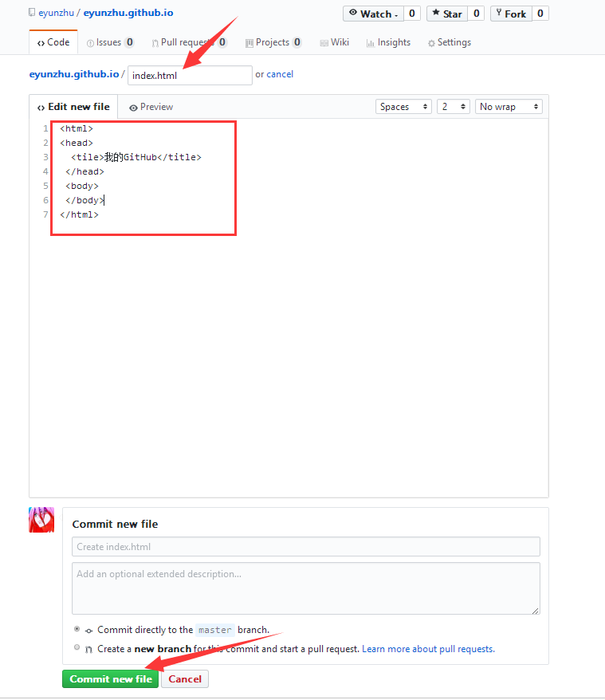Click the <html> line in editor

pos(77,128)
